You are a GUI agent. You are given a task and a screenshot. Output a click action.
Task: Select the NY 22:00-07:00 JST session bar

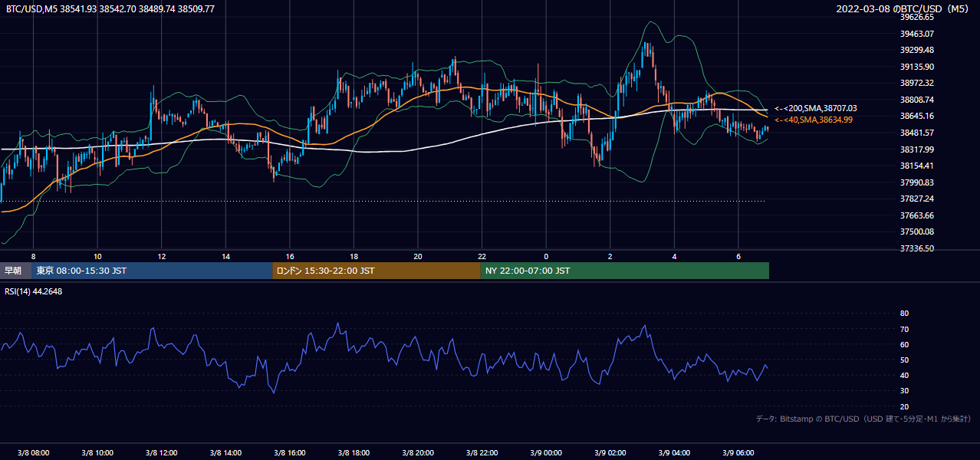tap(625, 271)
